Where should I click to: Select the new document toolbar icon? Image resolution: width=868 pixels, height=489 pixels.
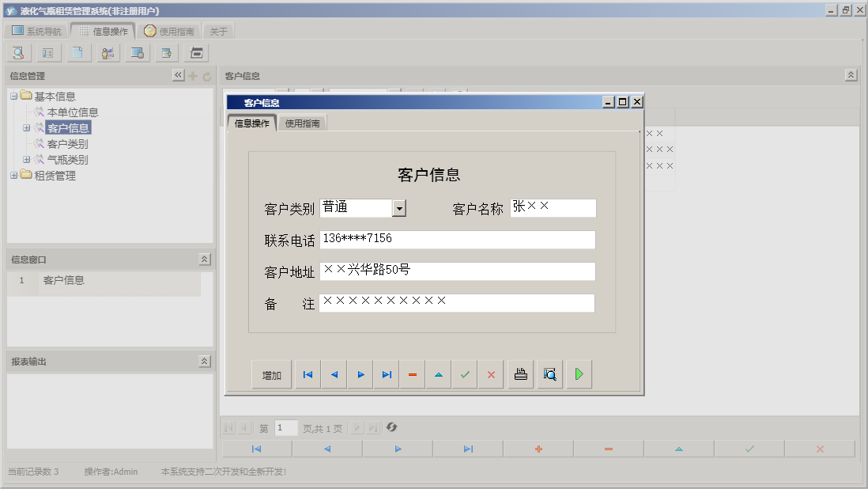77,52
